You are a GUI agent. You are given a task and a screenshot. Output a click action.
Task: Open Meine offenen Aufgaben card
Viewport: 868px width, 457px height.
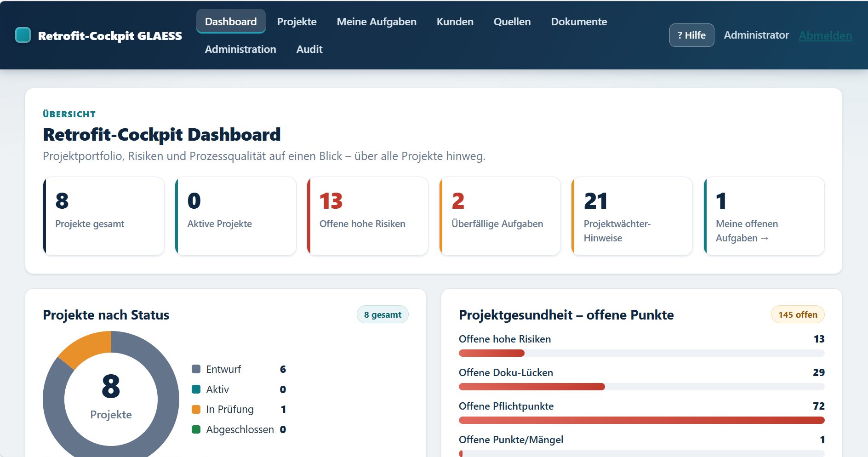764,216
